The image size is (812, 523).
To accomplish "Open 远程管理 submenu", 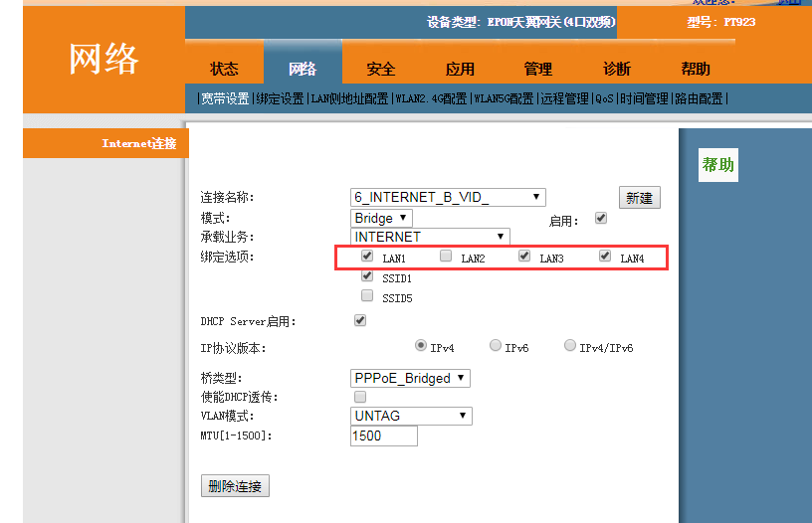I will [564, 98].
